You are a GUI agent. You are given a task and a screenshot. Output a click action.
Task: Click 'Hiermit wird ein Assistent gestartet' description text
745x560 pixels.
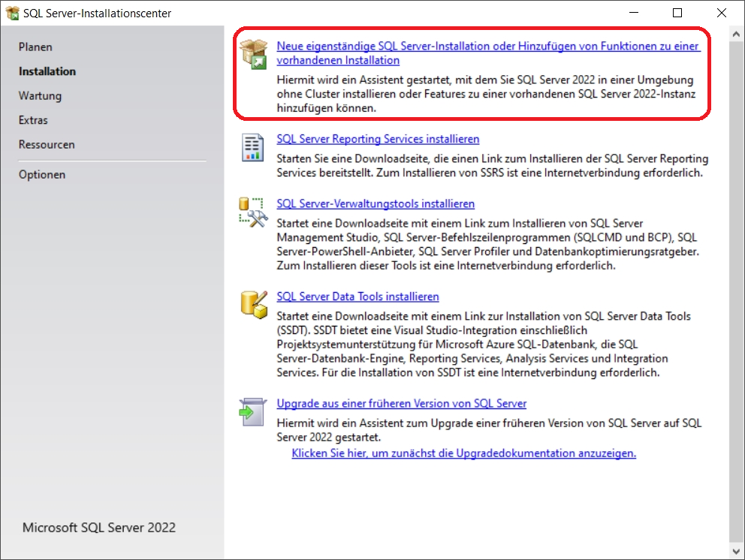coord(486,94)
